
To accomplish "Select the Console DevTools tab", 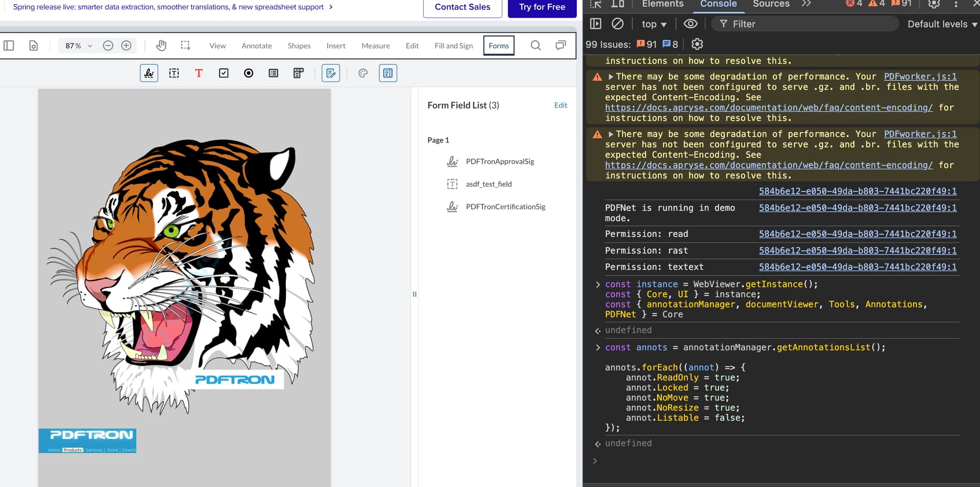I will [718, 4].
